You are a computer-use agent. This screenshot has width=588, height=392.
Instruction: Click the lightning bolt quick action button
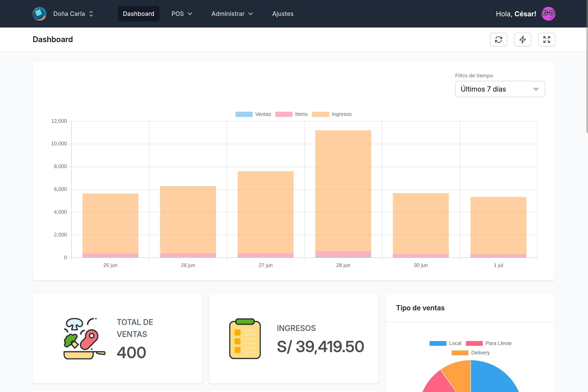coord(522,40)
